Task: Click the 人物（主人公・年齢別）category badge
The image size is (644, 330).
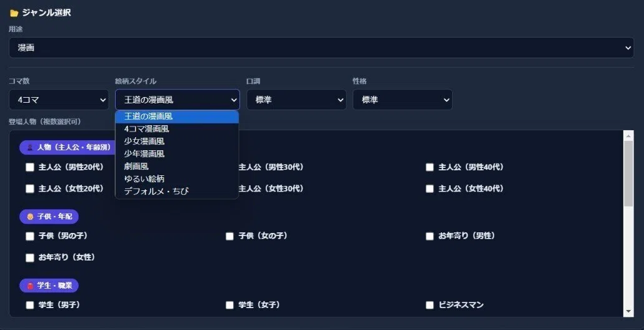Action: (68, 147)
